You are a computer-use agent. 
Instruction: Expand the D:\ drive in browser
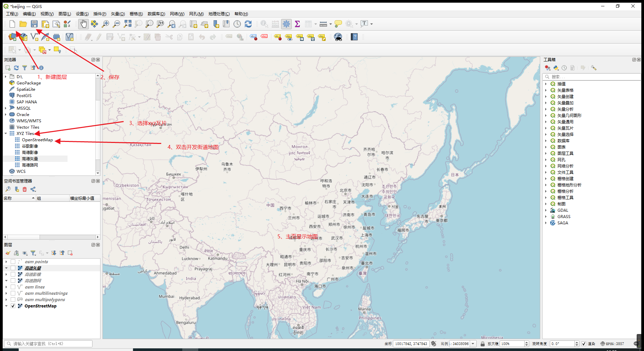tap(6, 76)
